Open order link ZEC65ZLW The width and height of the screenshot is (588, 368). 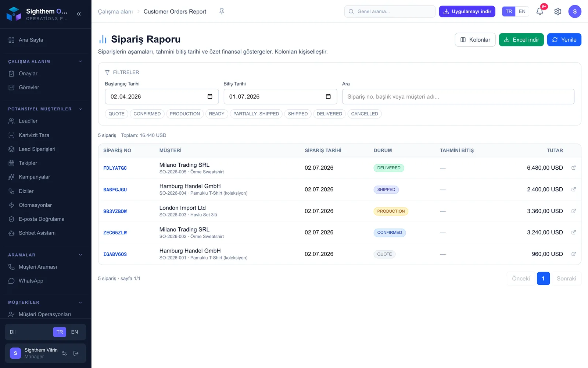pyautogui.click(x=115, y=233)
